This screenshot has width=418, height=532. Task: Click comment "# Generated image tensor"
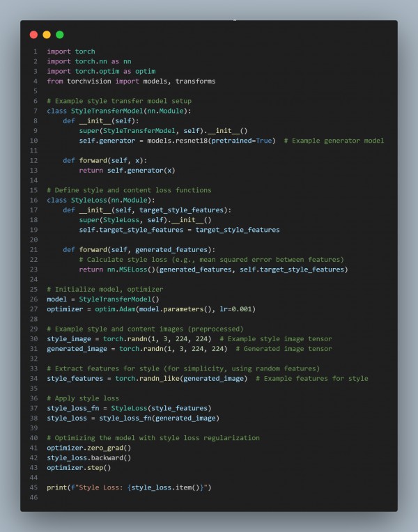click(284, 348)
